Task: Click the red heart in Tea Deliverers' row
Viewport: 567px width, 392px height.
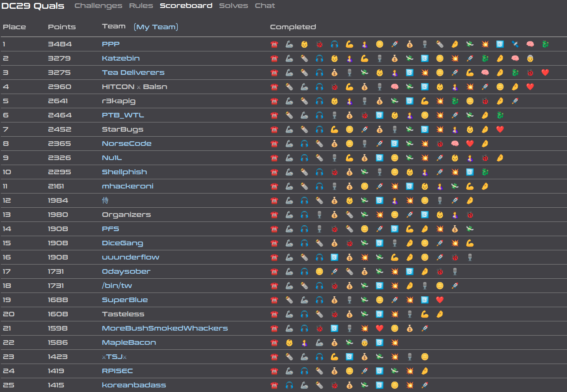Action: (x=545, y=73)
